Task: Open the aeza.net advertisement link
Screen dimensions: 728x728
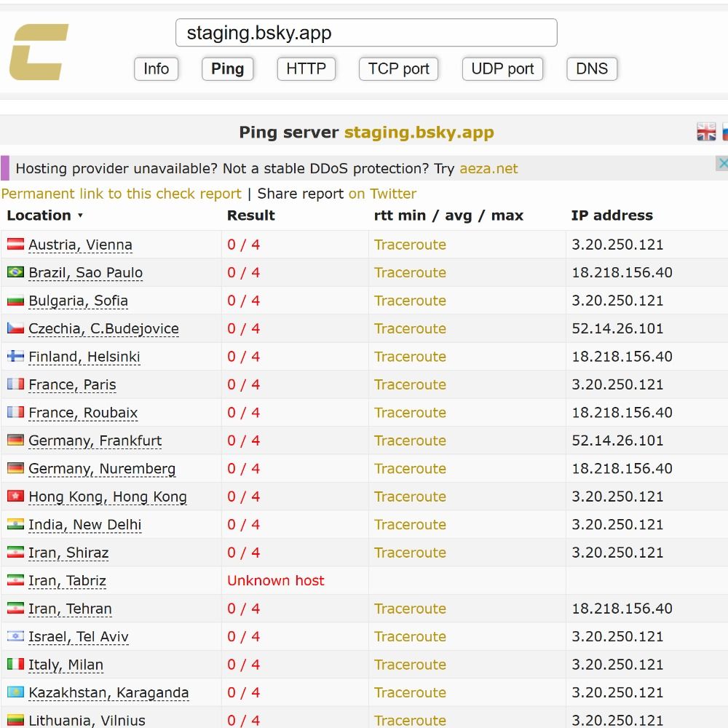Action: click(488, 169)
